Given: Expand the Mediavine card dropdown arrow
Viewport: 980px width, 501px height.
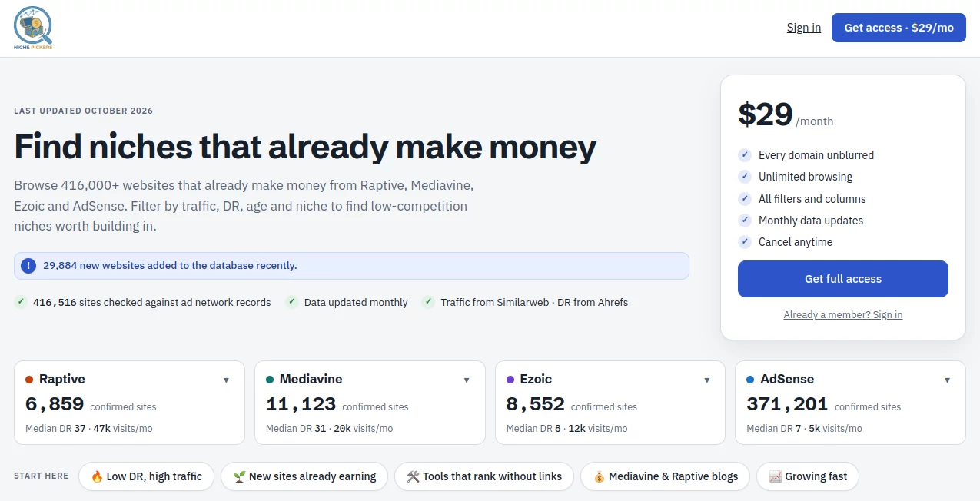Looking at the screenshot, I should point(467,380).
